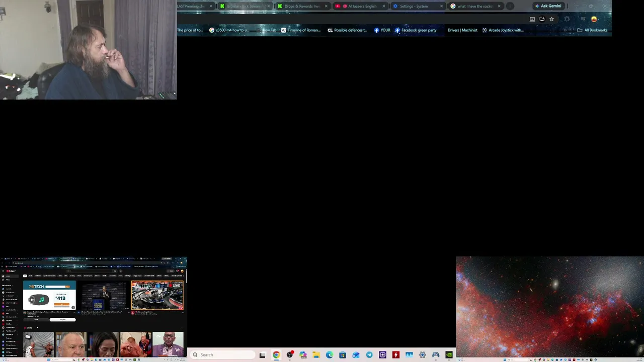The width and height of the screenshot is (644, 362).
Task: Click the Chrome icon on the taskbar
Action: click(x=276, y=355)
